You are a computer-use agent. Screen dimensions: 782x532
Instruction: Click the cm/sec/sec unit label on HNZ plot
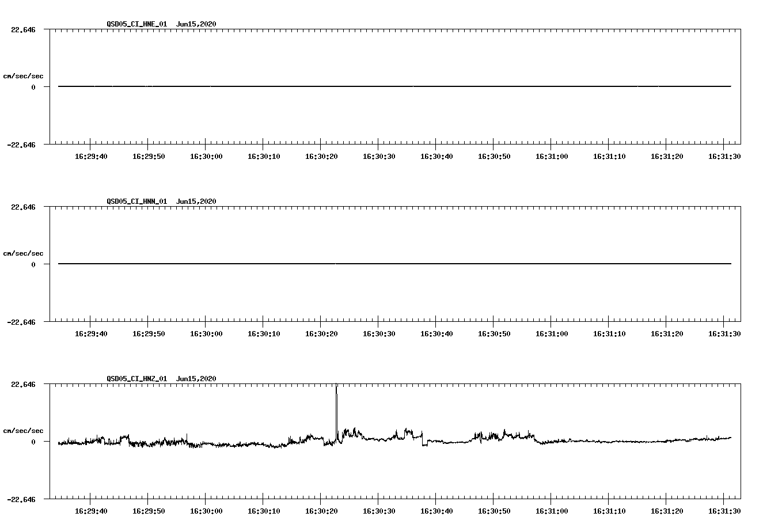(24, 431)
